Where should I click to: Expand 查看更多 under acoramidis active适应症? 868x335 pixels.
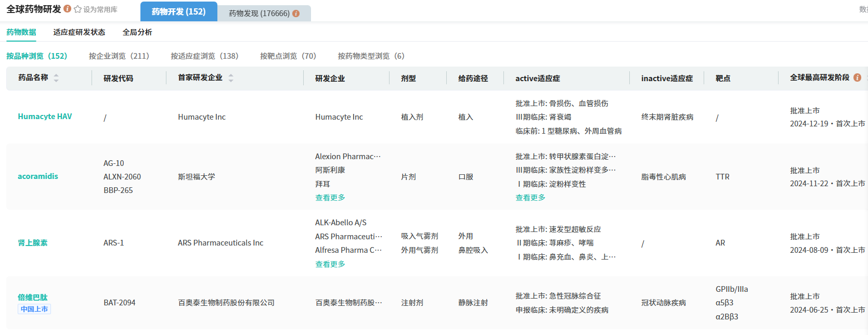tap(530, 198)
